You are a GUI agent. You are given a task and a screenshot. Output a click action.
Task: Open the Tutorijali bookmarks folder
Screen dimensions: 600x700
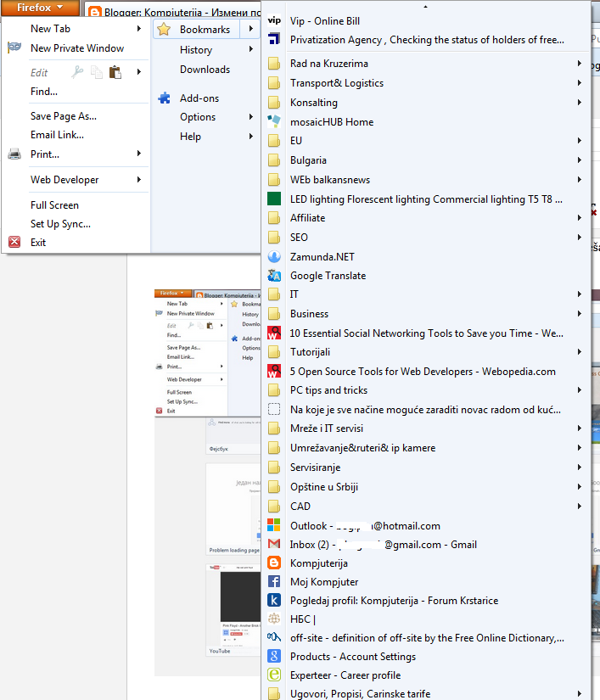point(426,352)
